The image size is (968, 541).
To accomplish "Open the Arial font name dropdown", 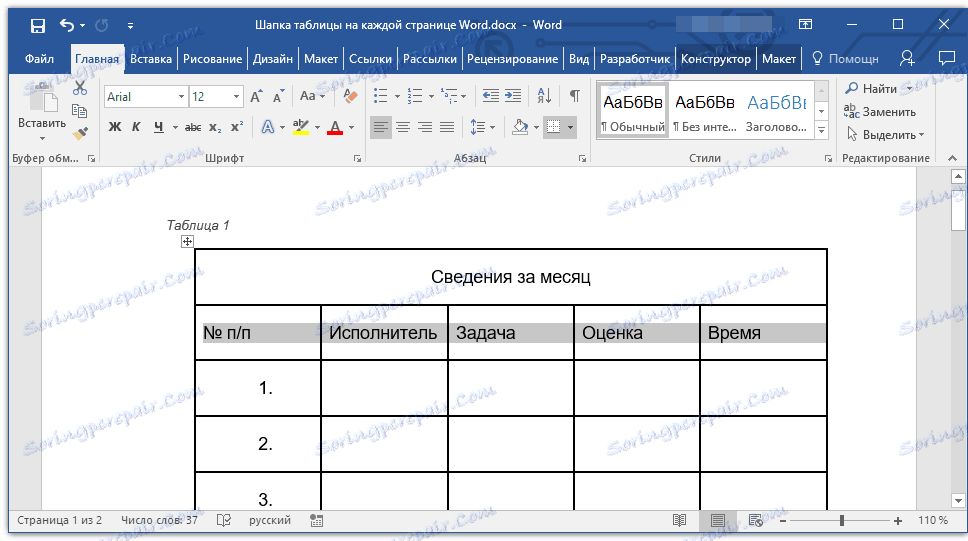I will pyautogui.click(x=181, y=96).
